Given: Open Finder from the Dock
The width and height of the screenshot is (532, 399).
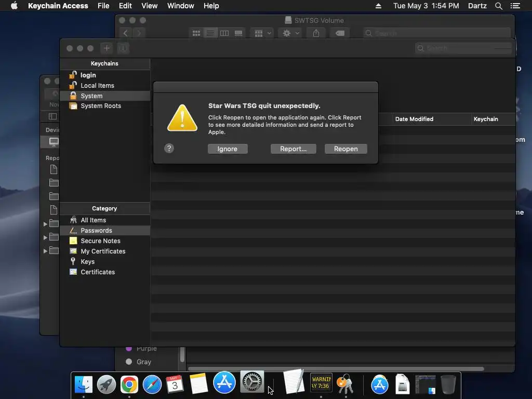Looking at the screenshot, I should pyautogui.click(x=84, y=384).
